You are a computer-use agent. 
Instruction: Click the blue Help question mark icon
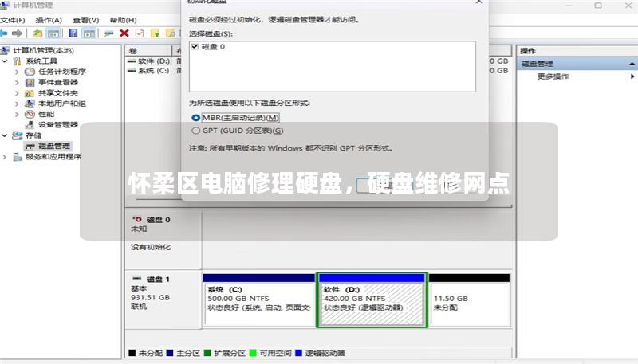click(73, 33)
